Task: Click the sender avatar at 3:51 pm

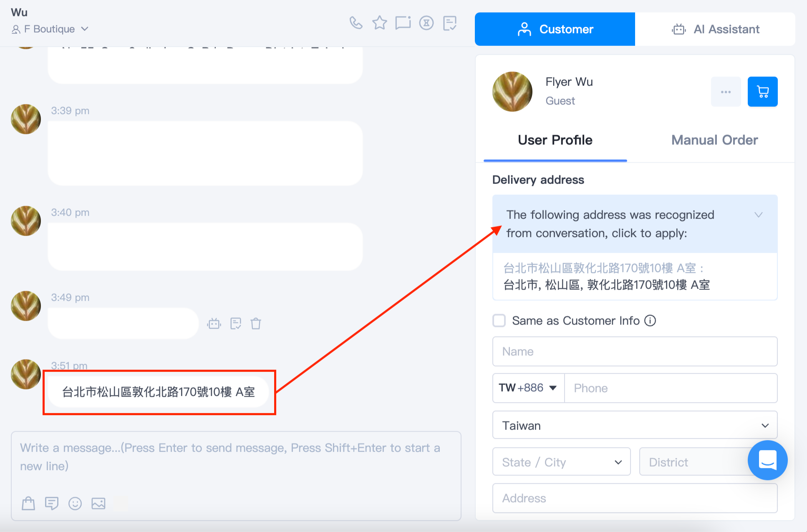Action: click(26, 374)
